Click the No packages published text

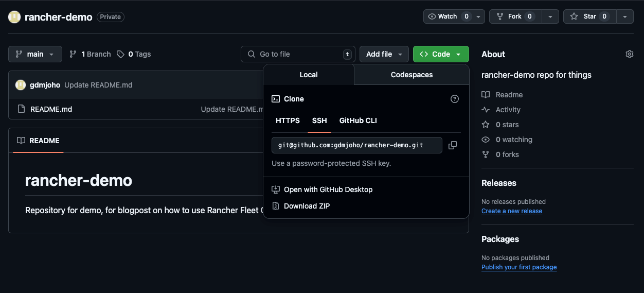[x=515, y=258]
